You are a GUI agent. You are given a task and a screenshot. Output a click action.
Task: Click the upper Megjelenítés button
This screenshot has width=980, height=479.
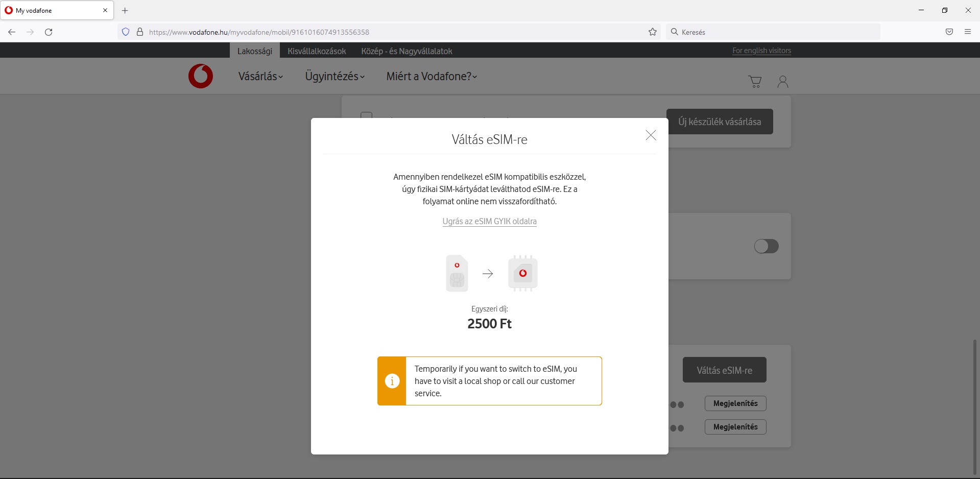pyautogui.click(x=735, y=403)
